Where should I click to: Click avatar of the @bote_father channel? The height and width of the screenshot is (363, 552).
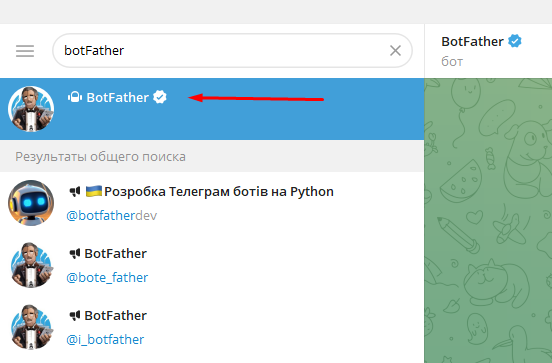31,265
